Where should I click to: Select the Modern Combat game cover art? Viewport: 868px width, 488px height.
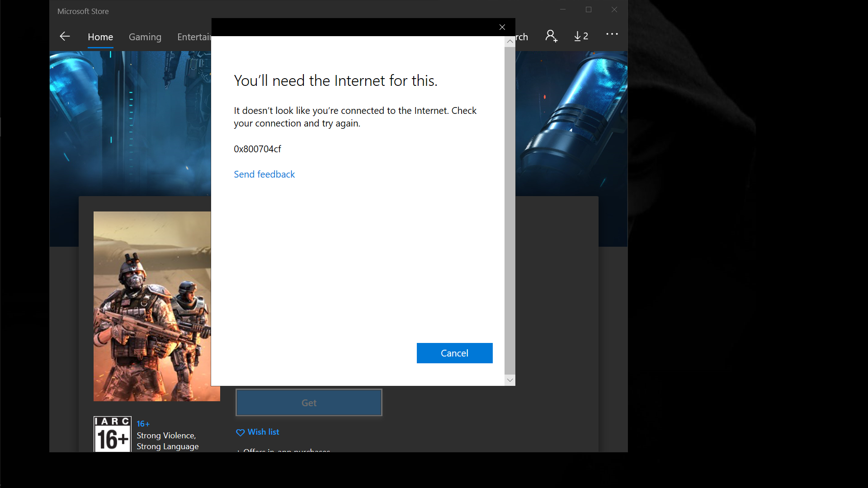click(156, 306)
